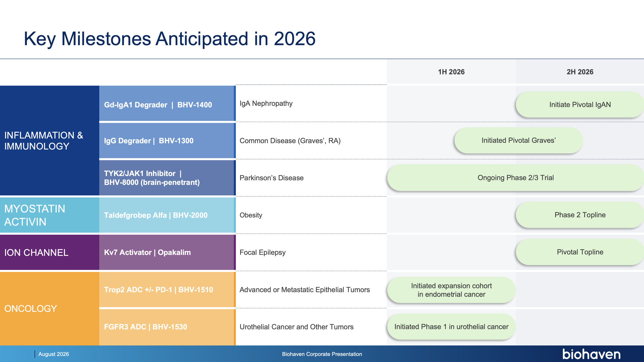Select Initiated expansion cohort in endometrial cancer

451,290
